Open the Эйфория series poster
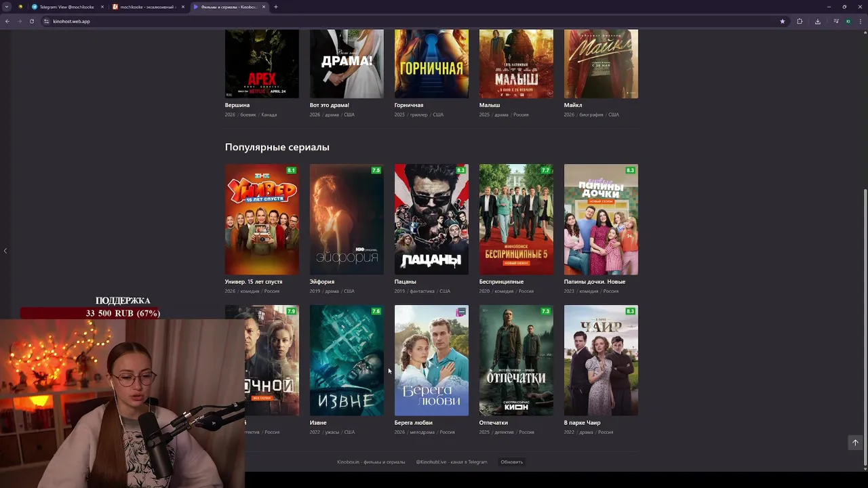The image size is (868, 488). [347, 220]
